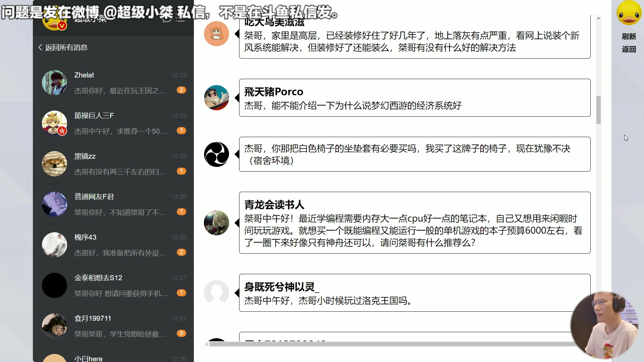Open the black swirl avatar beside the chair question
The image size is (644, 362).
tap(216, 154)
